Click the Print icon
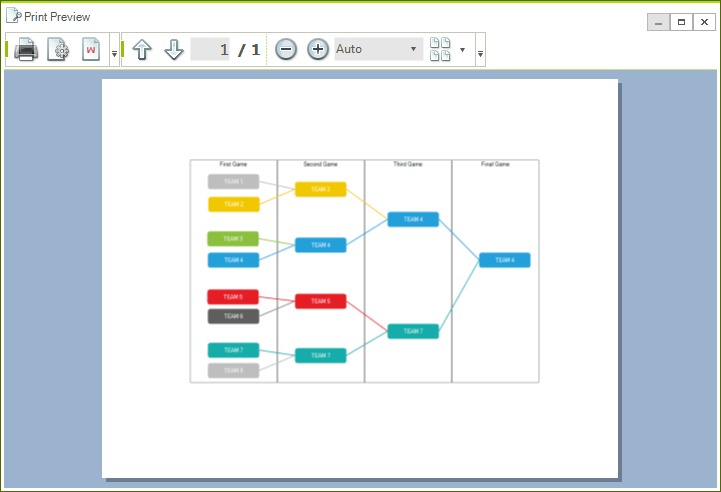The height and width of the screenshot is (492, 721). pyautogui.click(x=26, y=49)
